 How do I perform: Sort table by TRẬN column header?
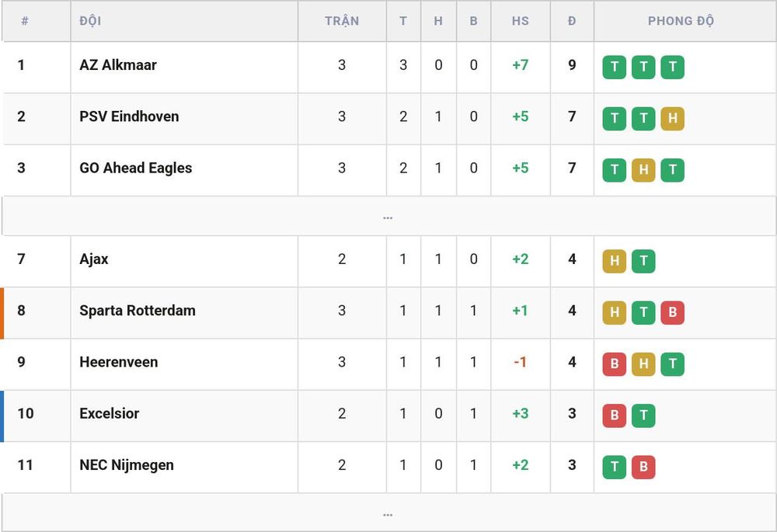tap(342, 21)
